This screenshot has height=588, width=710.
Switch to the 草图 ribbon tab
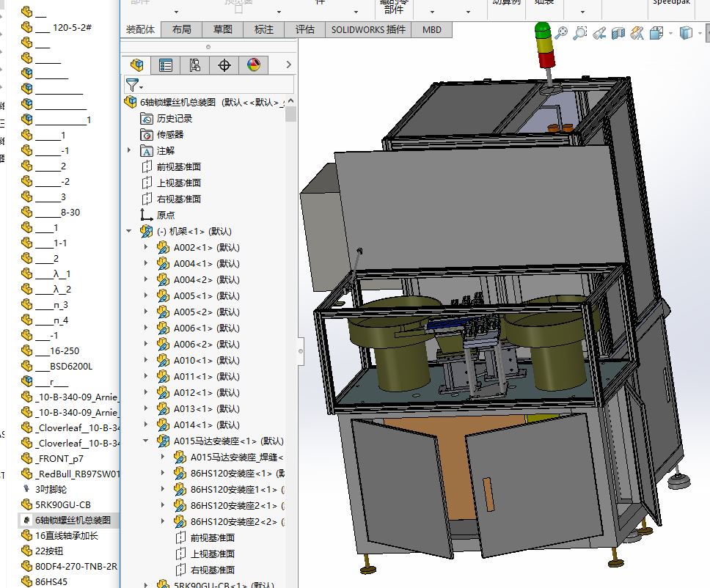tap(223, 30)
